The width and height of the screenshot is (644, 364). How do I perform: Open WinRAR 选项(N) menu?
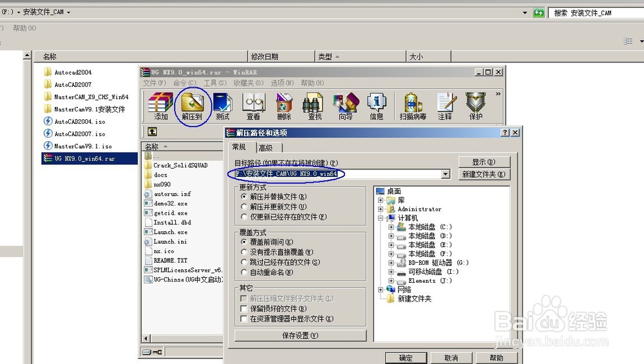coord(282,83)
